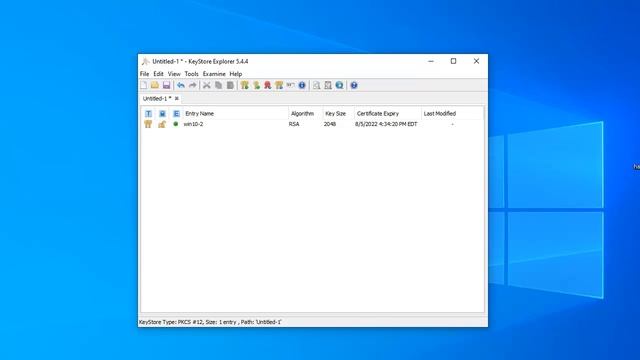Open the Tools menu
The width and height of the screenshot is (640, 360).
click(x=191, y=74)
